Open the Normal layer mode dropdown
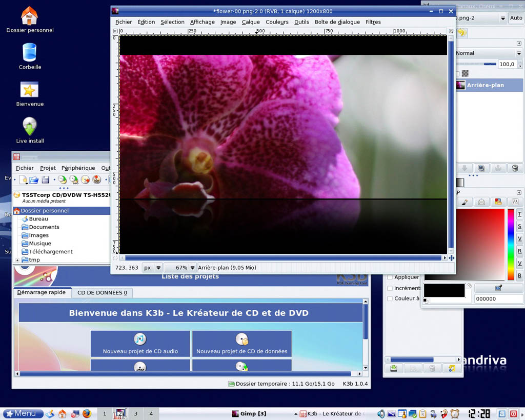525x420 pixels. 488,53
